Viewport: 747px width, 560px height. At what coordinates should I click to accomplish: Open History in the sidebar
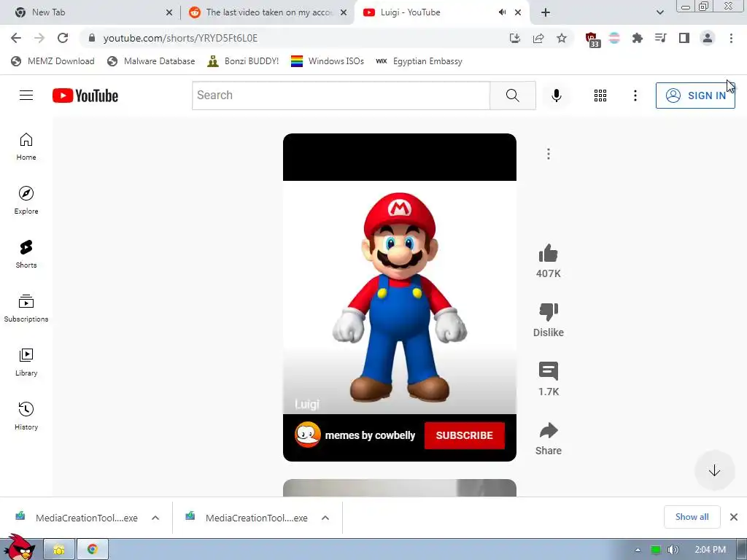coord(26,416)
